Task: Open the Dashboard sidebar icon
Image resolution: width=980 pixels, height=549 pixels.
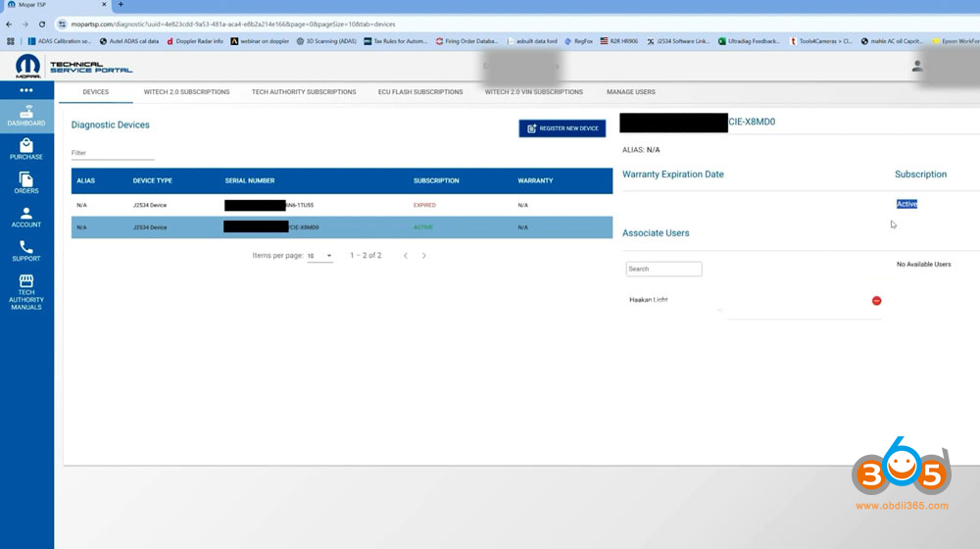Action: [x=26, y=115]
